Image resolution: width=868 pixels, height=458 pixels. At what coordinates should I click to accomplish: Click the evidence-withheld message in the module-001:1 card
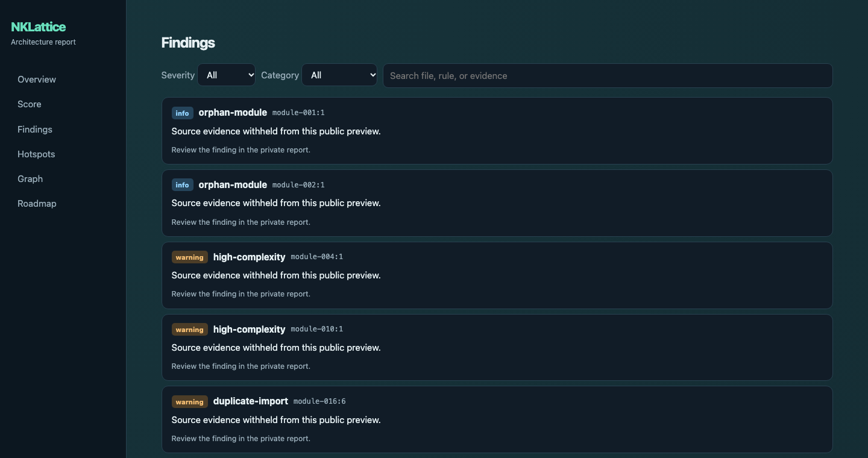click(276, 131)
